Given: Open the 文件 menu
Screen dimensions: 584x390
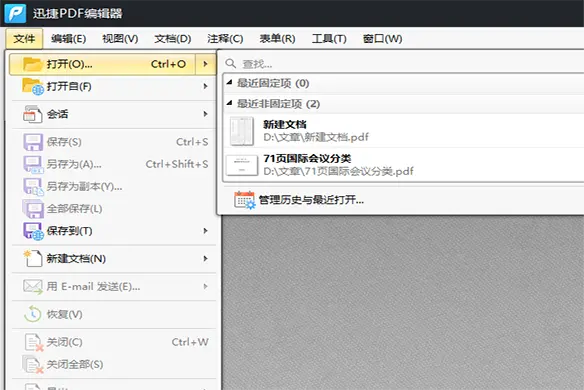Looking at the screenshot, I should click(24, 38).
